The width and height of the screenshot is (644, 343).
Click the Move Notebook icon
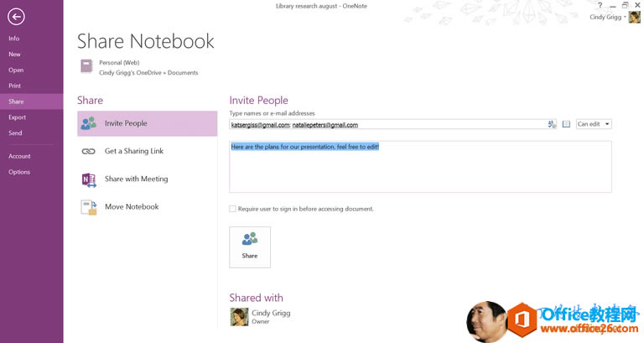coord(89,207)
